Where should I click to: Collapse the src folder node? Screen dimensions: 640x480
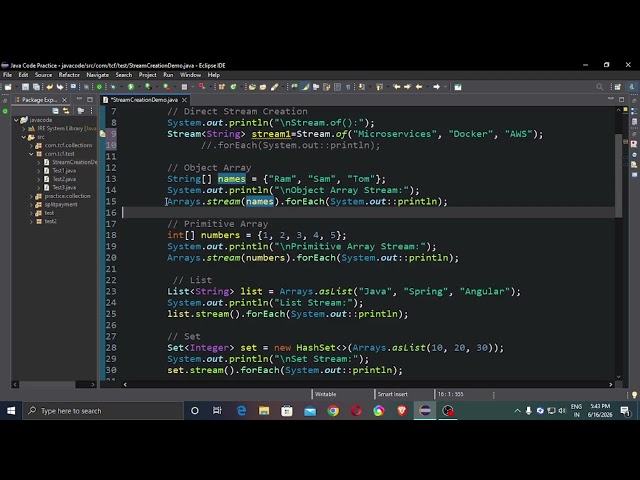pyautogui.click(x=24, y=137)
